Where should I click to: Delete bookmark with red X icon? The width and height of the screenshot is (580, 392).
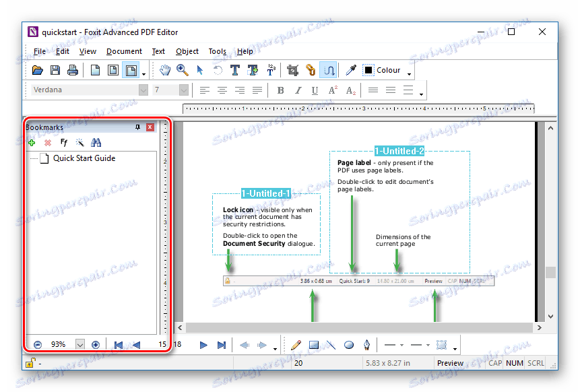48,143
